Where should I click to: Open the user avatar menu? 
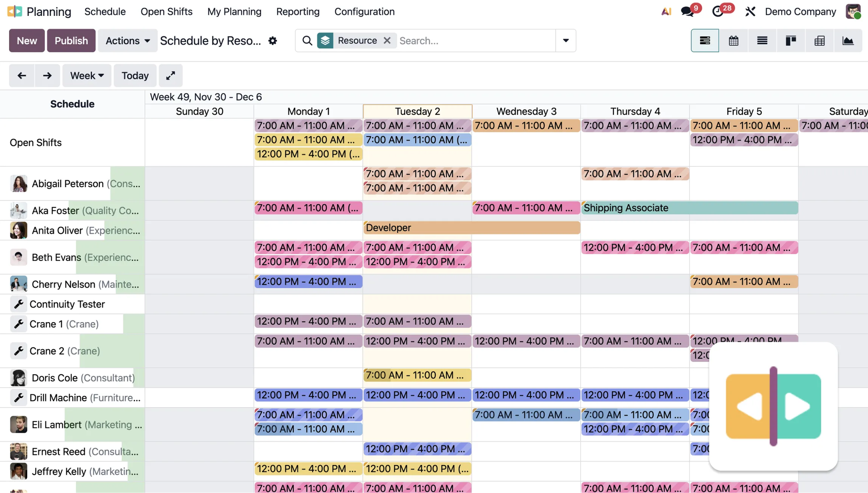pos(853,12)
